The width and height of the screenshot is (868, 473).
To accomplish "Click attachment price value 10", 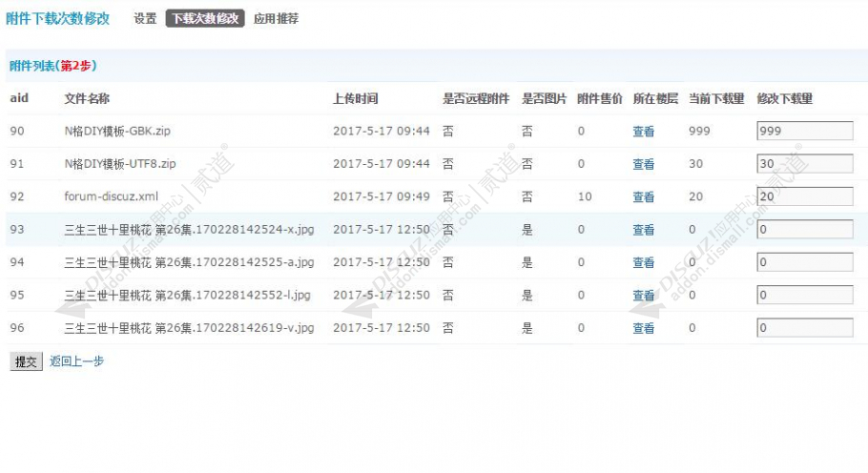I will click(585, 196).
